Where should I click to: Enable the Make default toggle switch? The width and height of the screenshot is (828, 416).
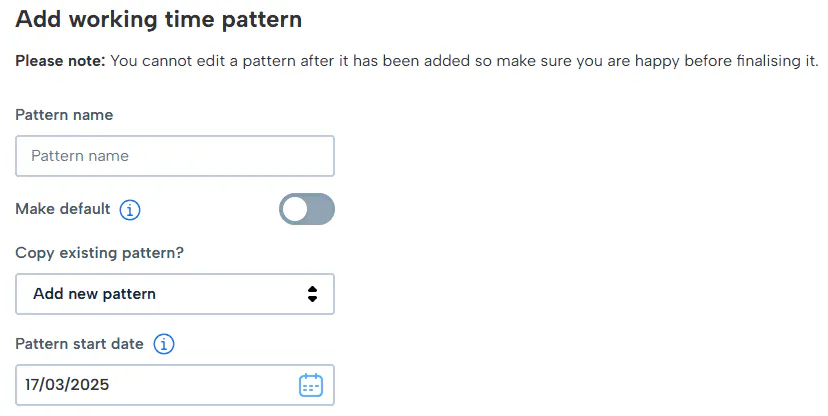point(307,209)
